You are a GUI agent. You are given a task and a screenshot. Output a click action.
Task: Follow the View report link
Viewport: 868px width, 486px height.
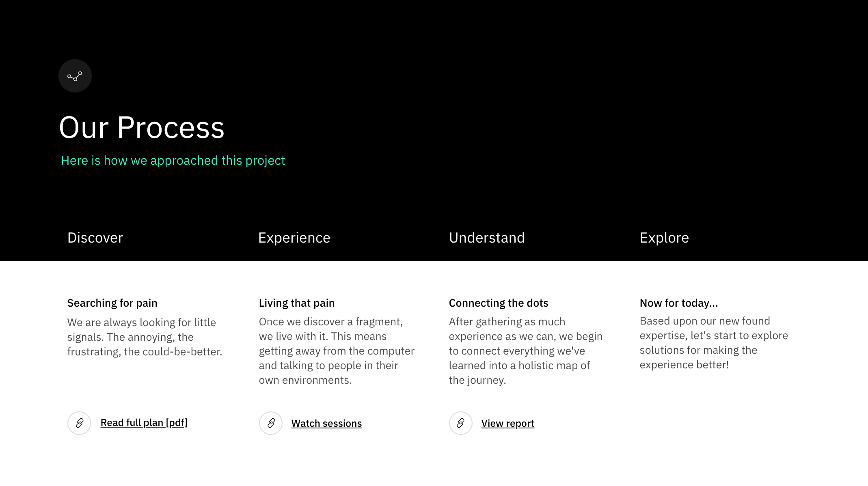pos(507,424)
